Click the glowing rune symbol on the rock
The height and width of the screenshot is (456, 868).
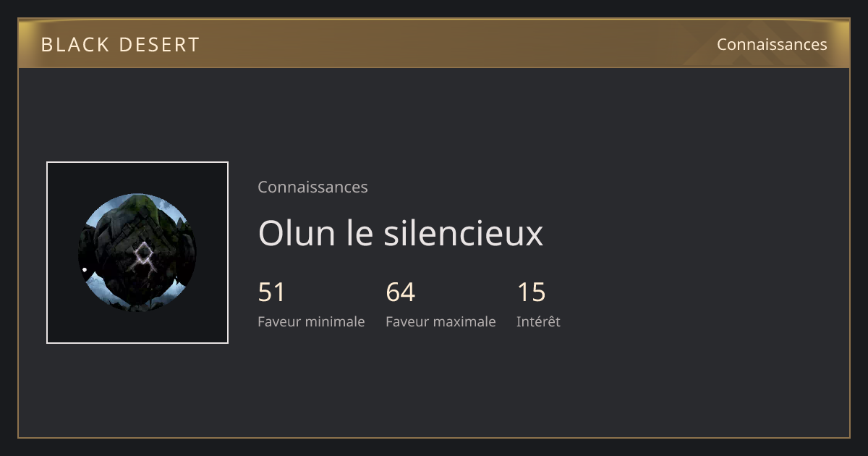[143, 259]
